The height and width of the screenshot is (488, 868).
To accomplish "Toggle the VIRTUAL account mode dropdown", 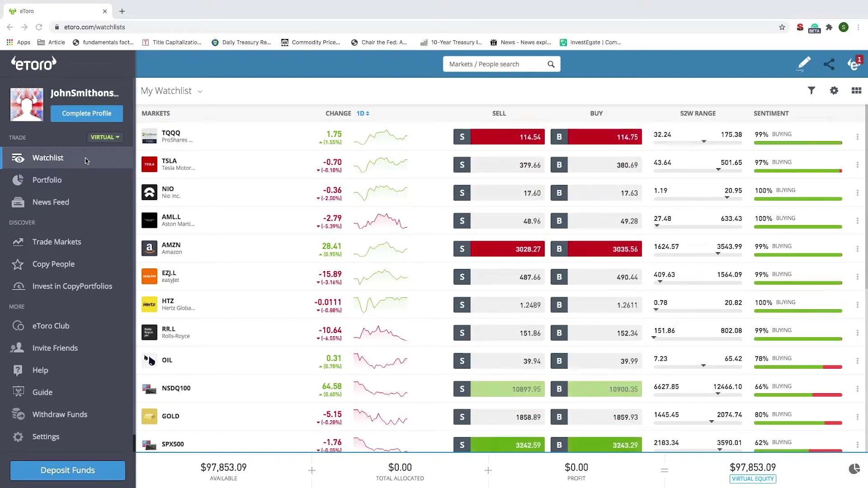I will tap(105, 137).
